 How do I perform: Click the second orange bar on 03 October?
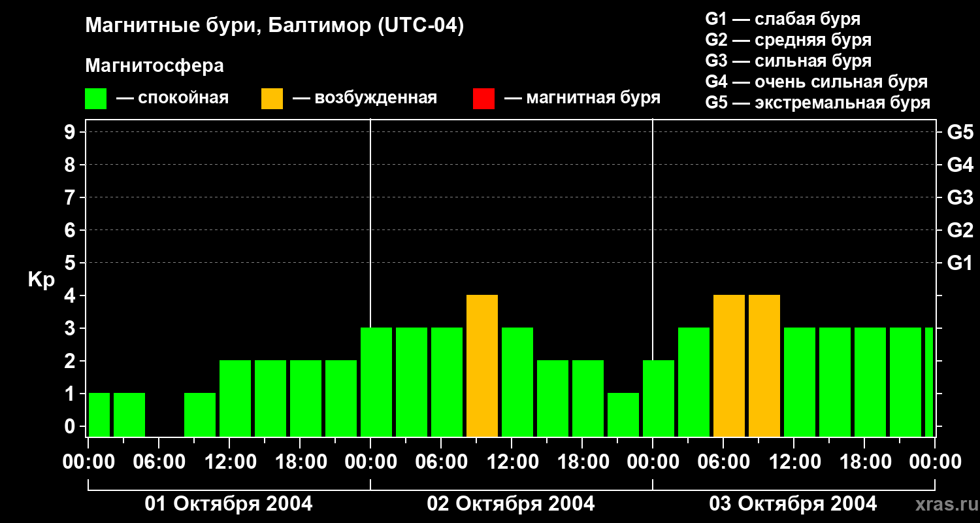point(764,366)
